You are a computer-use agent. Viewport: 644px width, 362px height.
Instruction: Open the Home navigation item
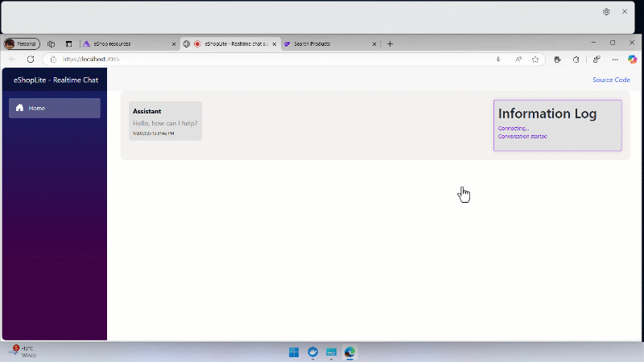(54, 108)
